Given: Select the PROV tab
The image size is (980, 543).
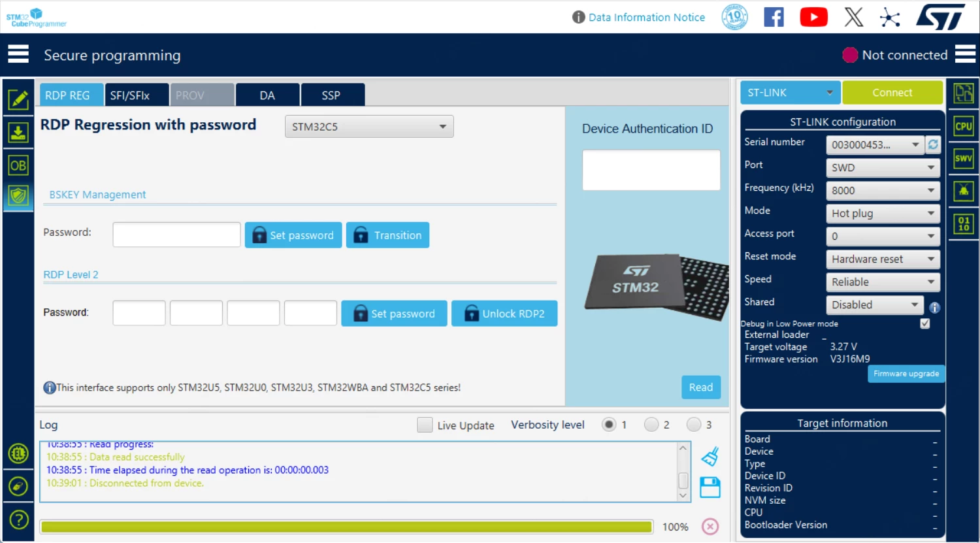Looking at the screenshot, I should 202,95.
